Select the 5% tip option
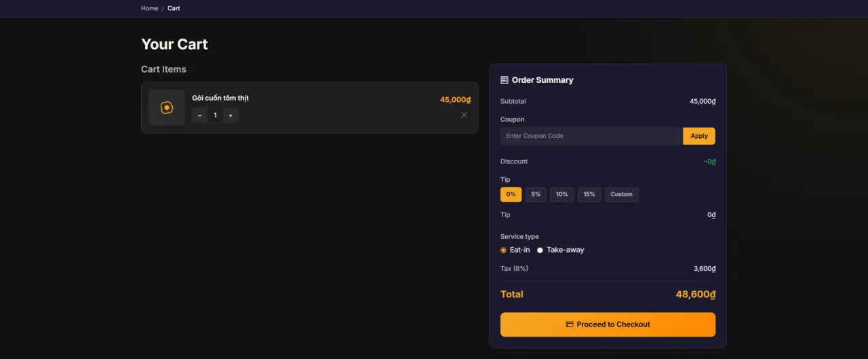This screenshot has width=868, height=359. [x=536, y=195]
